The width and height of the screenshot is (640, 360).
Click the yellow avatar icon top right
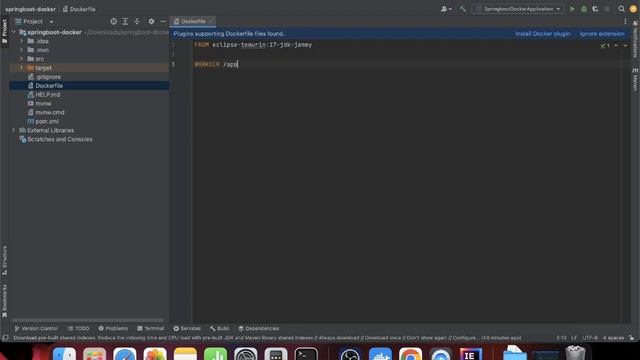(633, 9)
